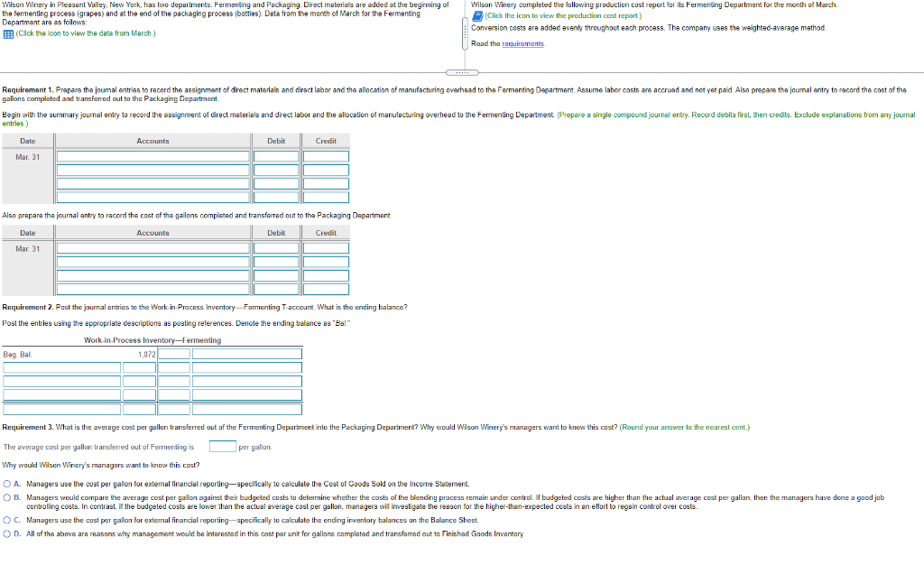Select answer option D all of the above
Screen dimensions: 924x565
[7, 533]
